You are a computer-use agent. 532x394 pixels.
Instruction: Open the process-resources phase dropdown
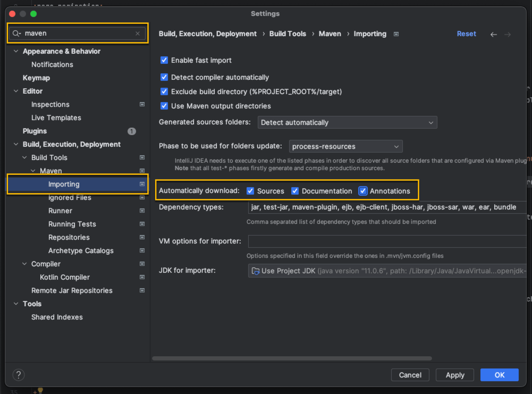pos(345,146)
